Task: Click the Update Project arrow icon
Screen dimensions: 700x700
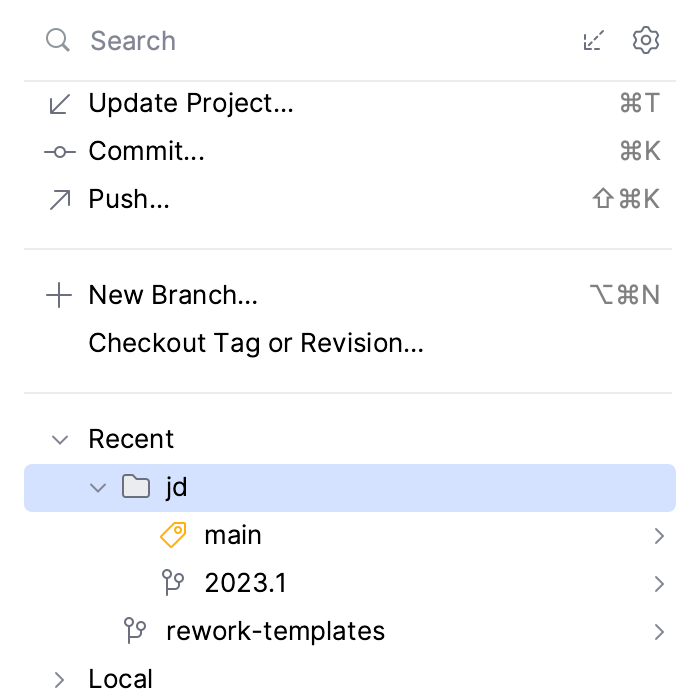Action: [x=60, y=103]
